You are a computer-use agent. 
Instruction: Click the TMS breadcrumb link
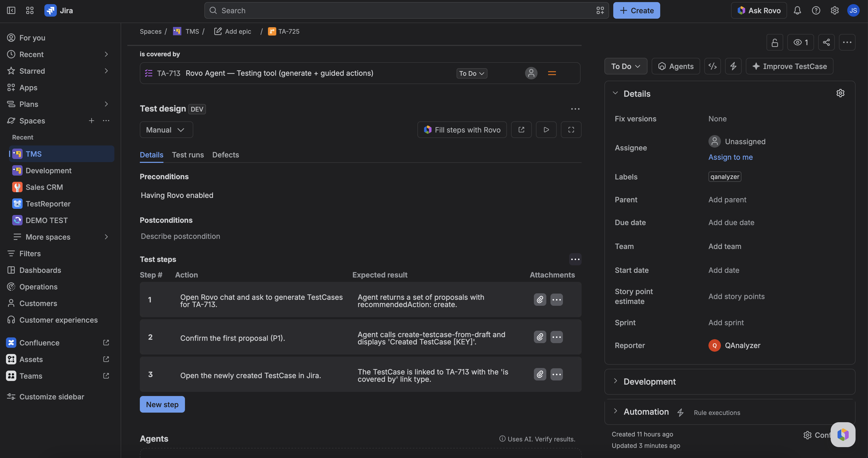point(192,31)
